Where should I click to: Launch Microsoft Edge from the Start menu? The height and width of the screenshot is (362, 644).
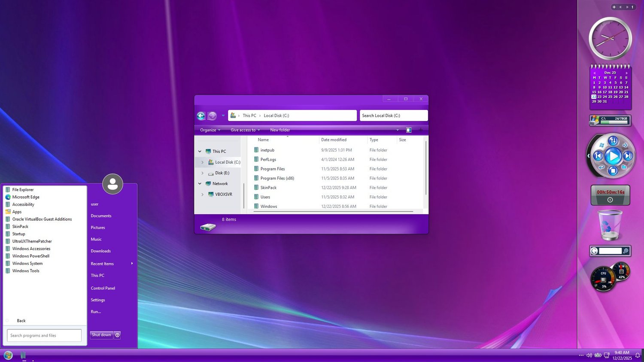coord(26,197)
